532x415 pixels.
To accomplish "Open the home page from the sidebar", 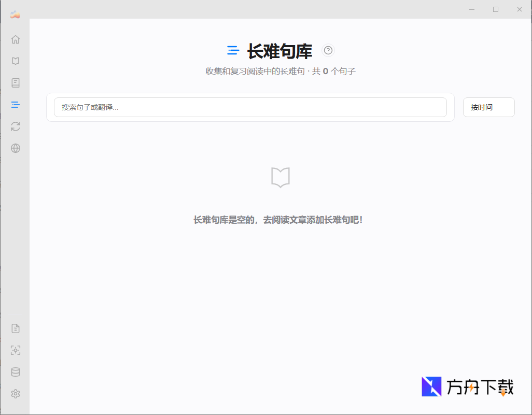I will 15,39.
